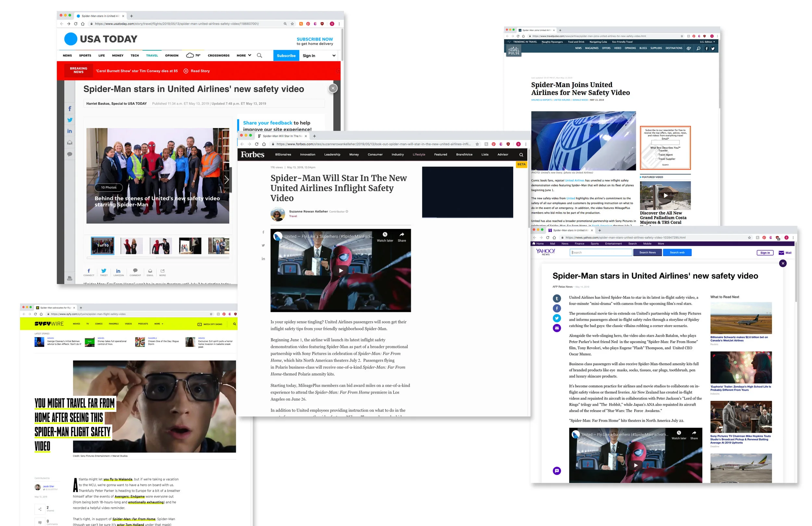Expand the MORE menu in USA Today nav
The width and height of the screenshot is (812, 526).
click(x=244, y=55)
